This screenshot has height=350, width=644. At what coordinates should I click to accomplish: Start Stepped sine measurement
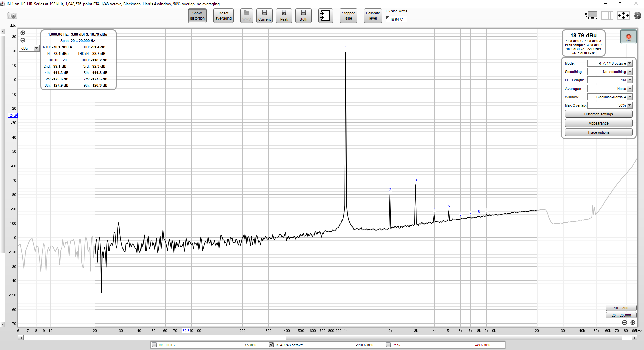tap(349, 16)
